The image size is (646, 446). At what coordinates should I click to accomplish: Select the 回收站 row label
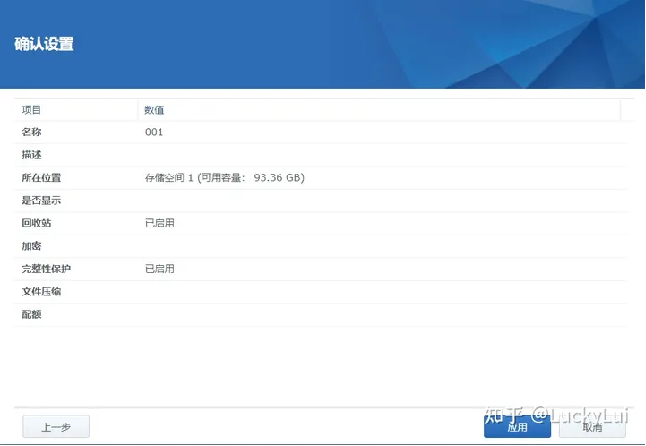pos(36,223)
